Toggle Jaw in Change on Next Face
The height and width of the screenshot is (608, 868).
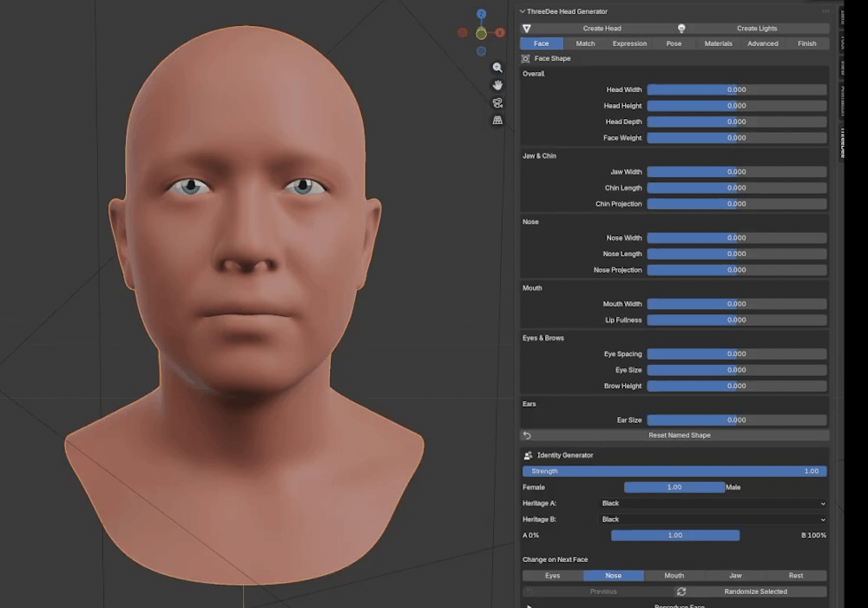(735, 575)
